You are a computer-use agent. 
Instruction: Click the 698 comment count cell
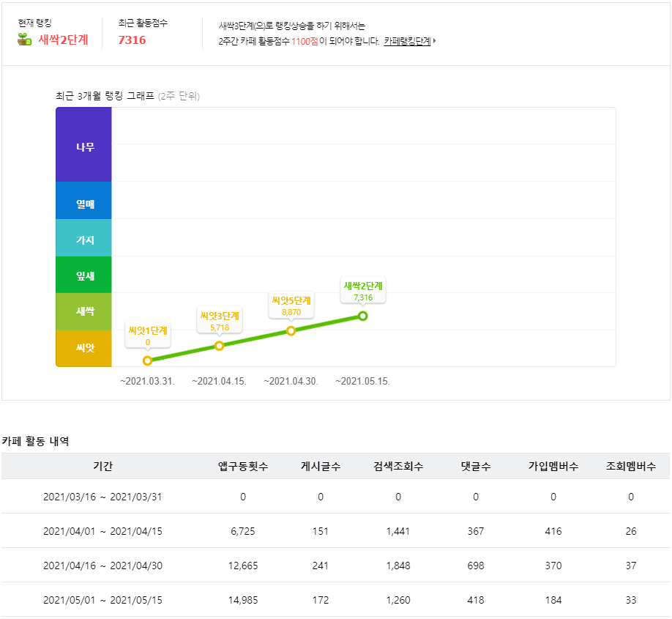(x=476, y=566)
